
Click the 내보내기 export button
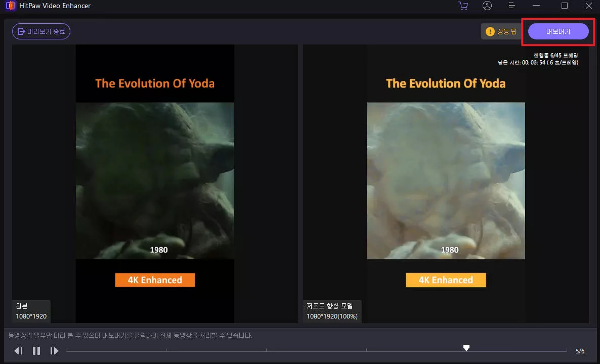coord(558,31)
